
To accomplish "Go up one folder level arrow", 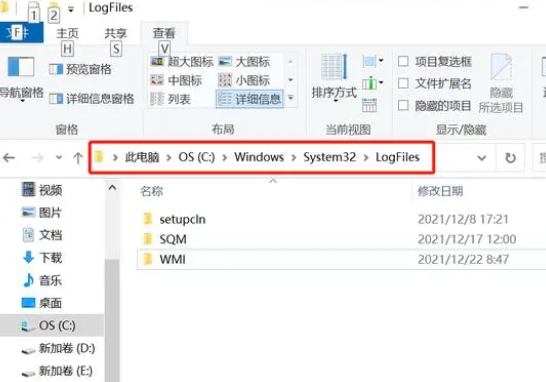I will point(78,158).
